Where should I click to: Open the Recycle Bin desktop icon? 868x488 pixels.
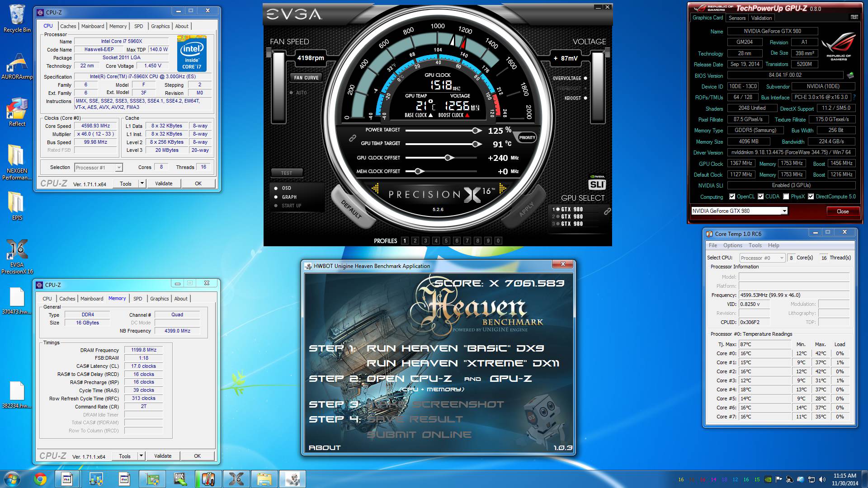[x=17, y=18]
